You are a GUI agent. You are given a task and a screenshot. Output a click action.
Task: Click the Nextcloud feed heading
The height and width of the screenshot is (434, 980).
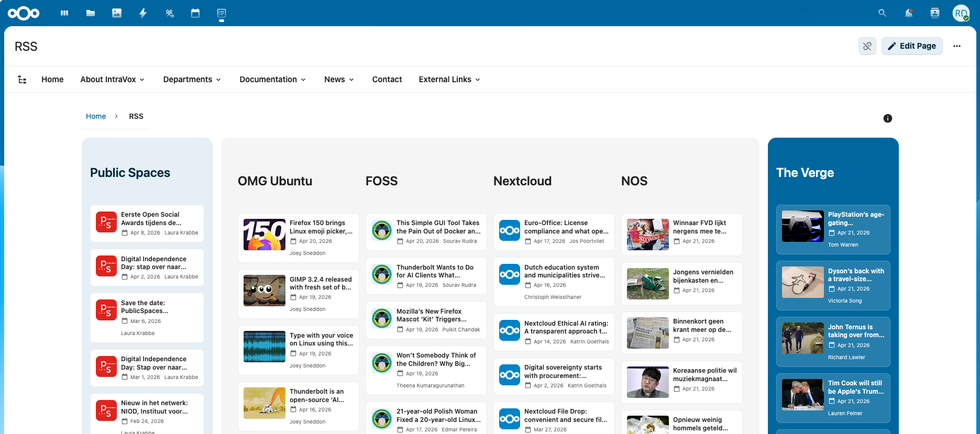(x=522, y=181)
